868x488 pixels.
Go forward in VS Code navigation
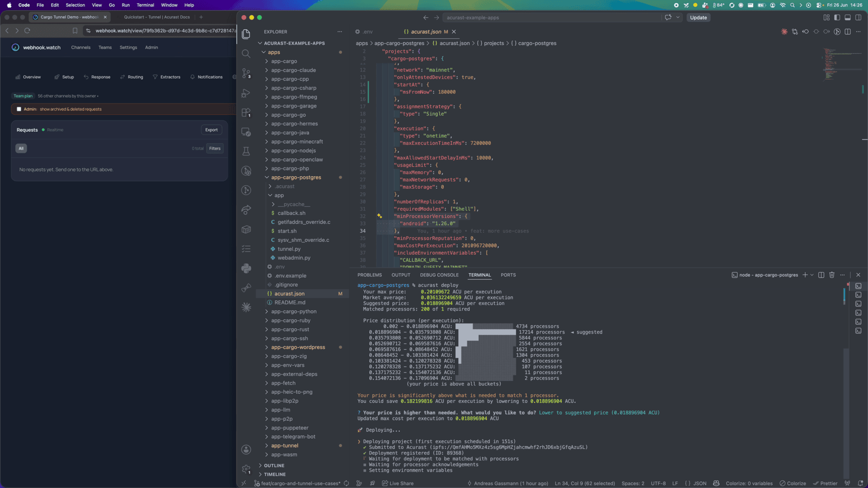click(x=436, y=17)
